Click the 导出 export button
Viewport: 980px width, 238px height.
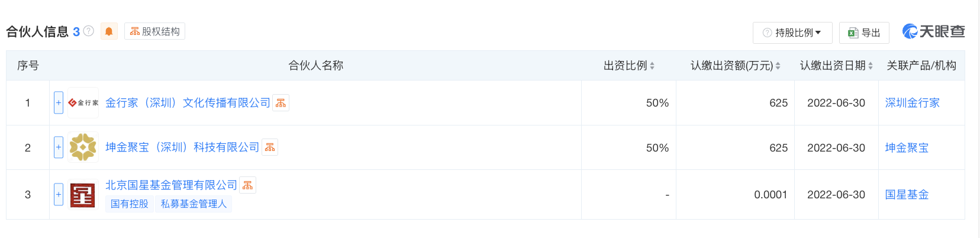point(864,33)
